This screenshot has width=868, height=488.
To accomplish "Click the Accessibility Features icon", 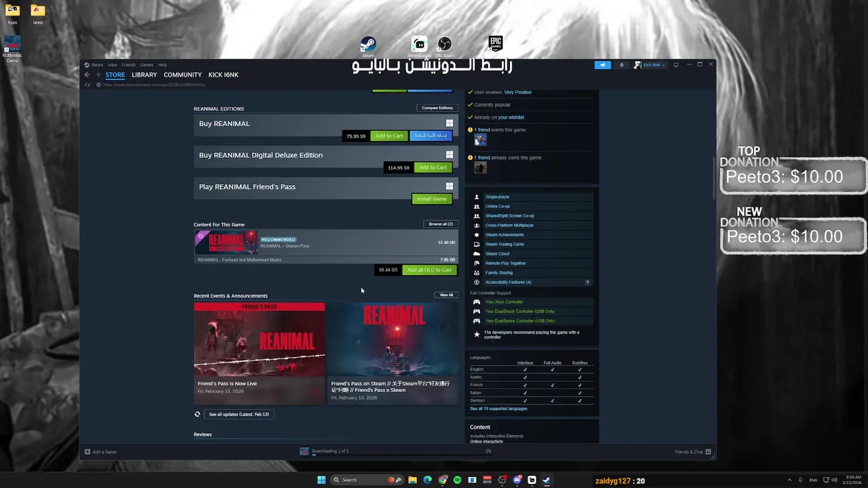I will click(x=476, y=282).
